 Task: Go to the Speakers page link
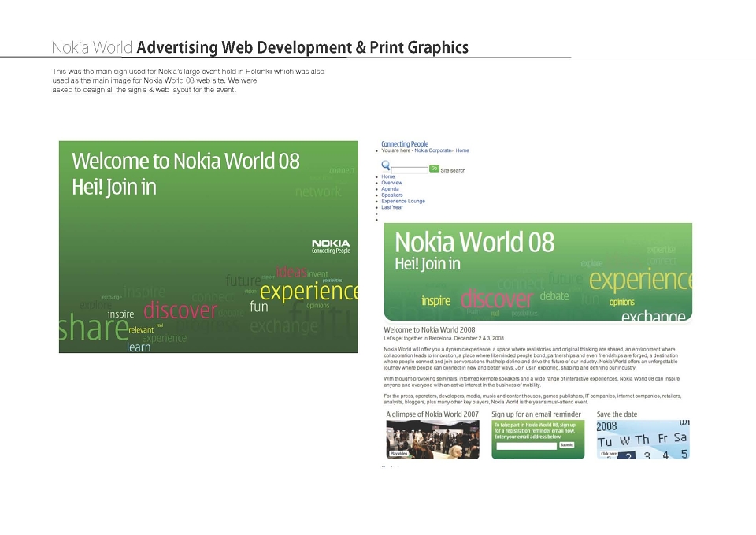[x=392, y=195]
